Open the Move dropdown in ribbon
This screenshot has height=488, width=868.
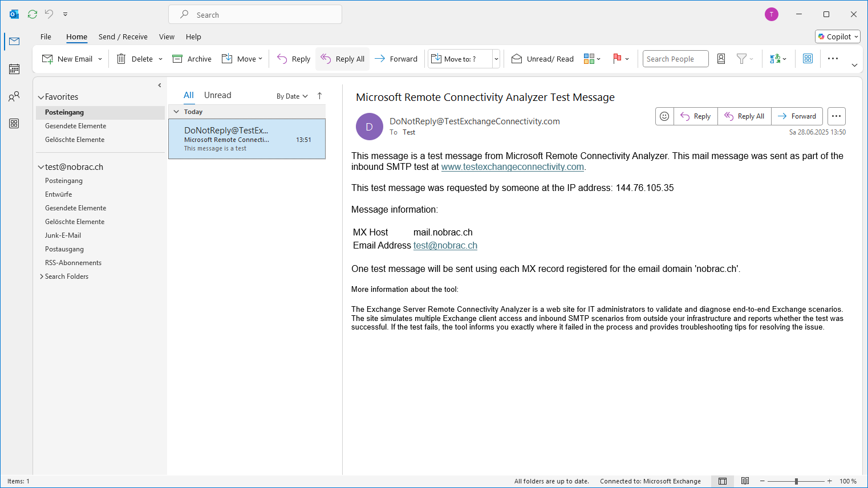click(242, 59)
